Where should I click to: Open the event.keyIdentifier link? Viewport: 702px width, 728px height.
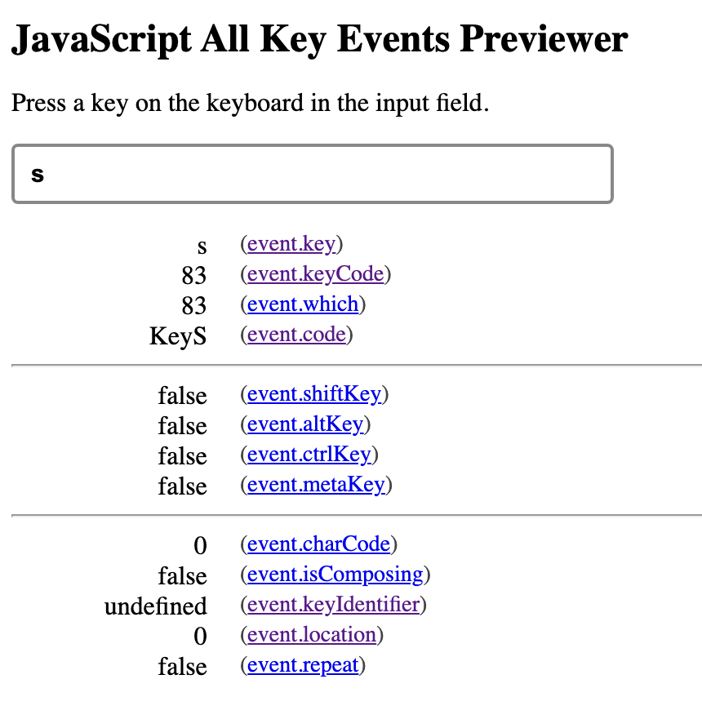tap(333, 605)
